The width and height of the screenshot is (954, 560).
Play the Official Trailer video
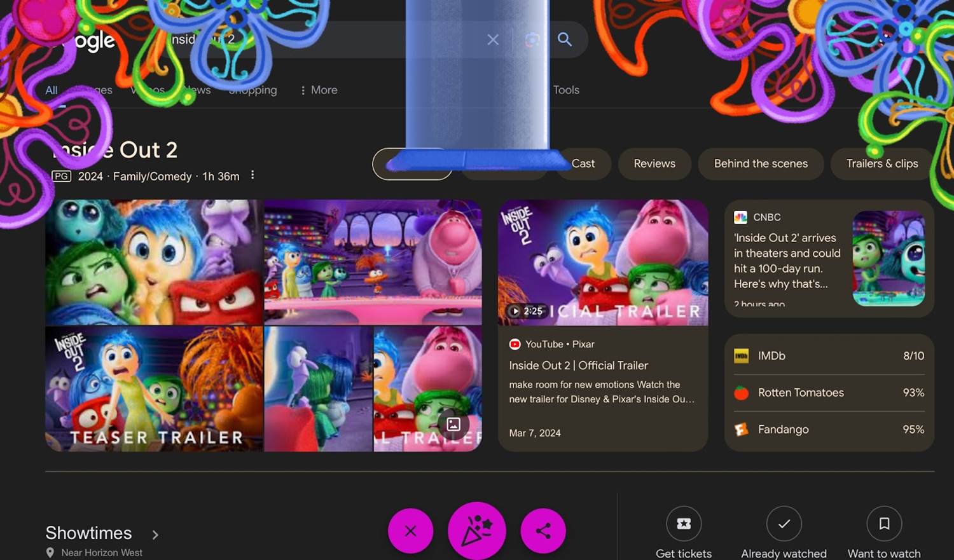coord(602,263)
